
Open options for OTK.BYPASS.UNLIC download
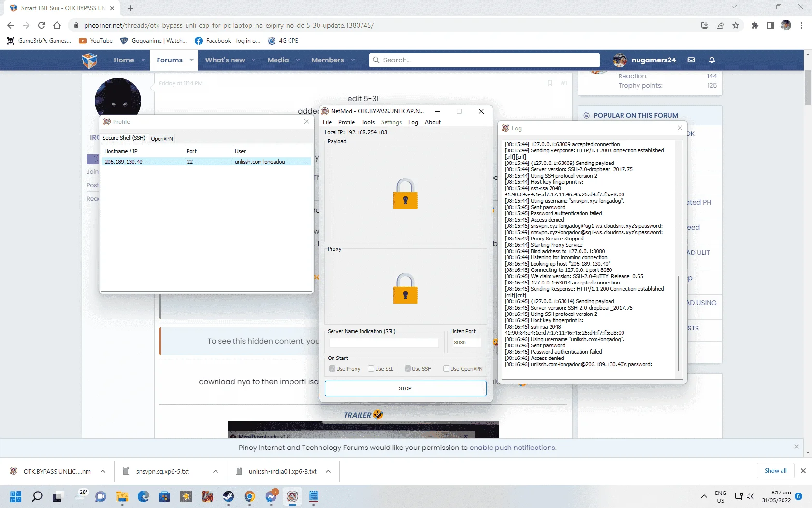[103, 471]
